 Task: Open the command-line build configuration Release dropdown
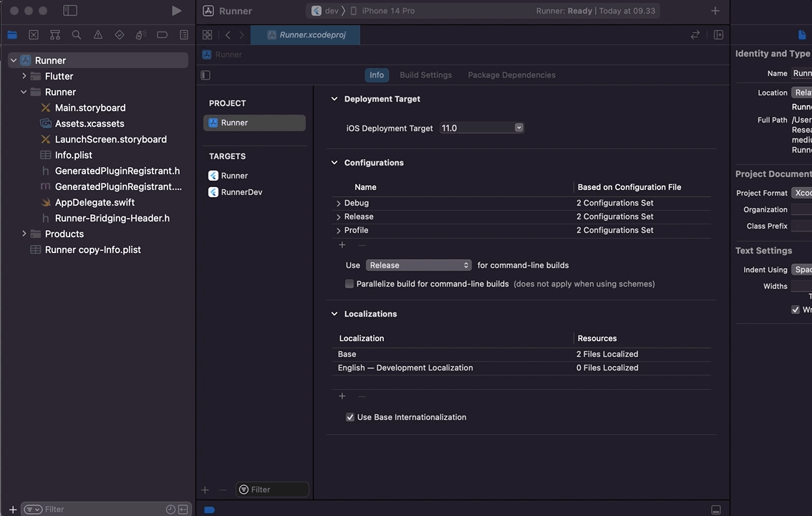tap(419, 265)
